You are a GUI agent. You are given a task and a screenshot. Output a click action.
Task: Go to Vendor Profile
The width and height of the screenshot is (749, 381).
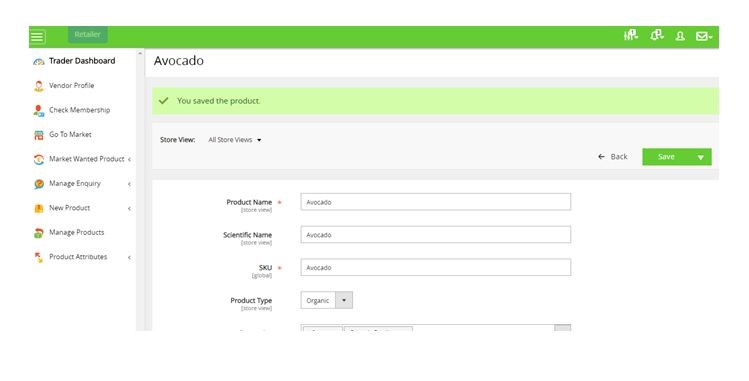click(x=72, y=85)
